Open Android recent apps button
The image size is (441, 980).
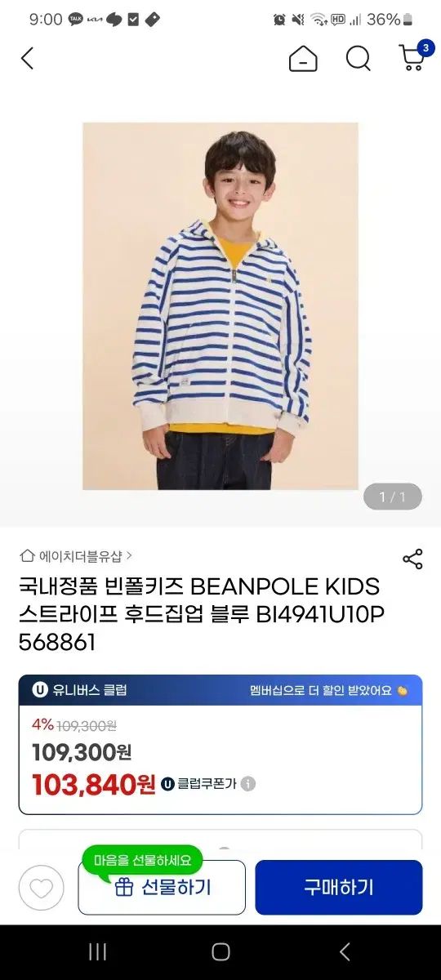coord(97,951)
